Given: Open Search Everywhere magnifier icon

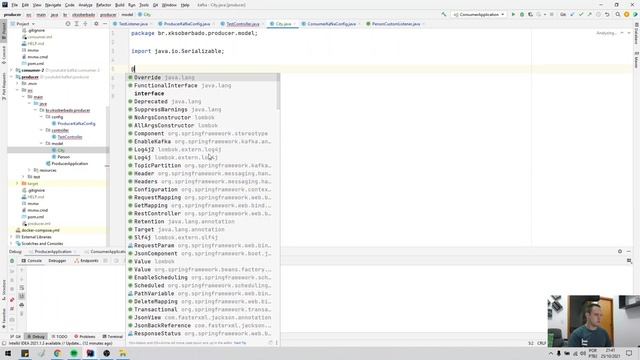Looking at the screenshot, I should 618,14.
